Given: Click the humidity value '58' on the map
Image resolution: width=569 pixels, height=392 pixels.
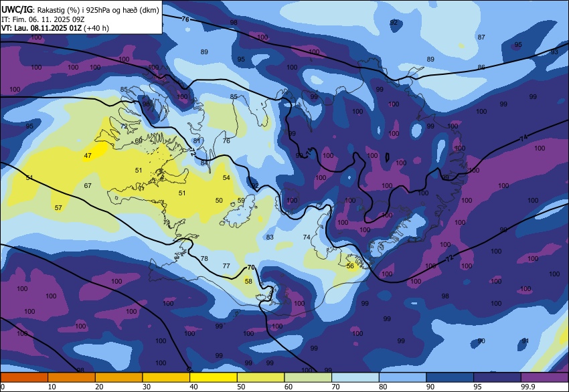Looking at the screenshot, I should (x=248, y=282).
